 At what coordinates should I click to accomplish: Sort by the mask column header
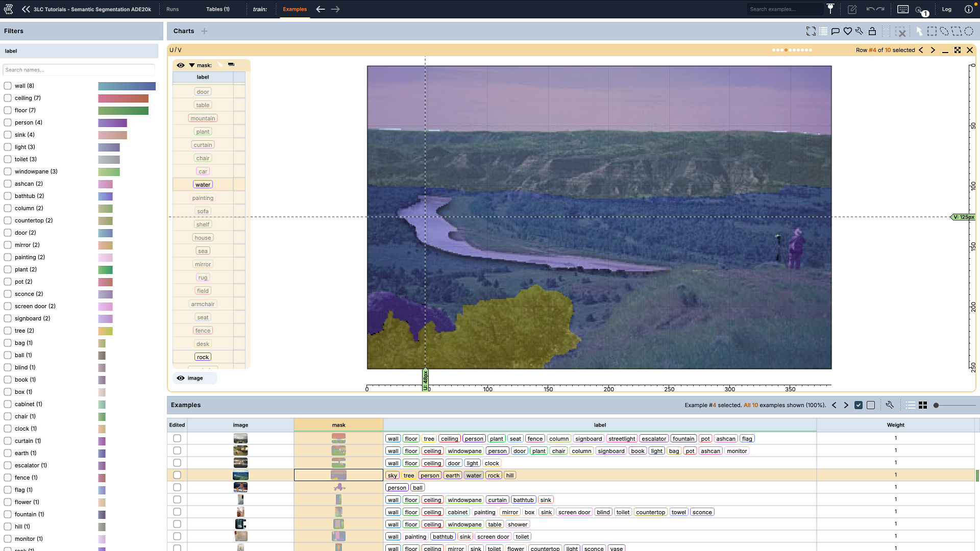pos(338,425)
